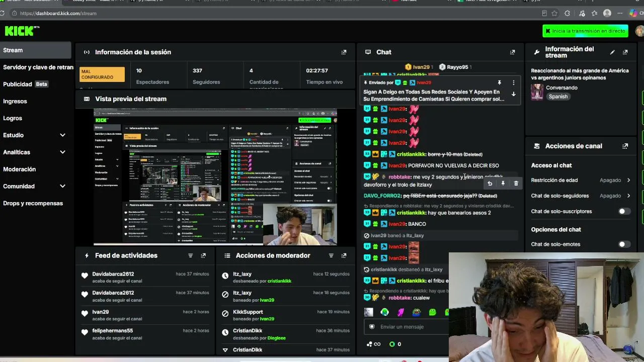Pop out the Chat panel
The image size is (644, 362).
tap(512, 52)
